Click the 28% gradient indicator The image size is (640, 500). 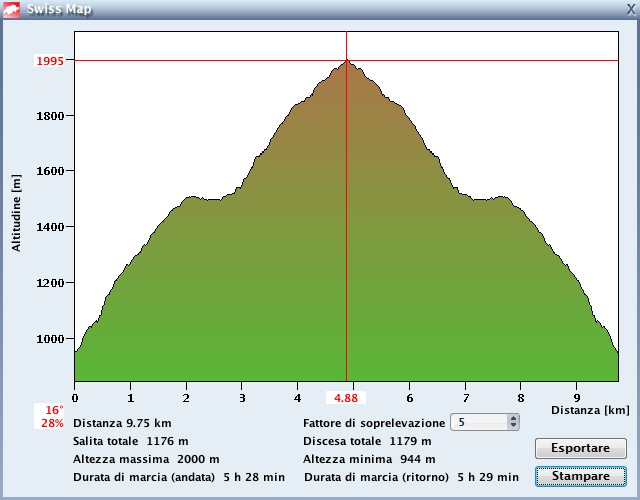(x=53, y=423)
